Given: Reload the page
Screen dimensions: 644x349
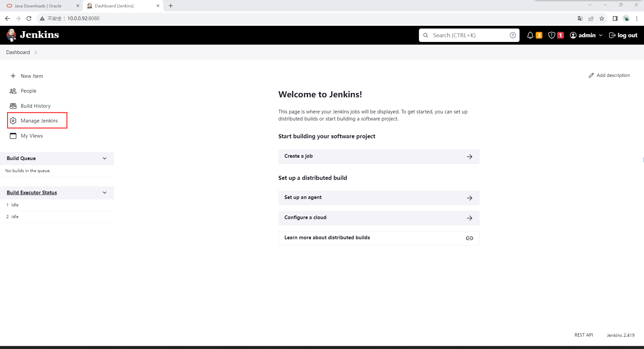Looking at the screenshot, I should (x=29, y=18).
